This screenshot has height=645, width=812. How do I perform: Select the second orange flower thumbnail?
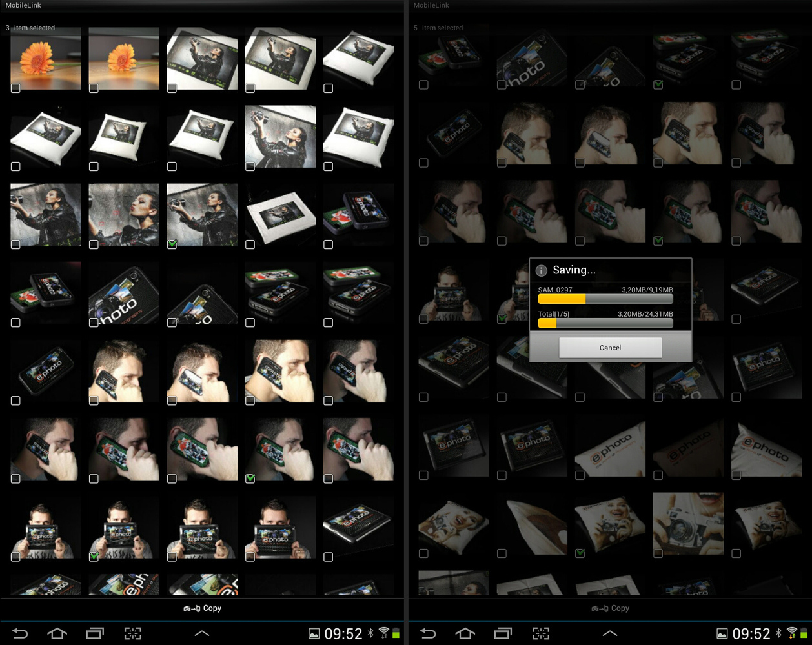tap(124, 58)
